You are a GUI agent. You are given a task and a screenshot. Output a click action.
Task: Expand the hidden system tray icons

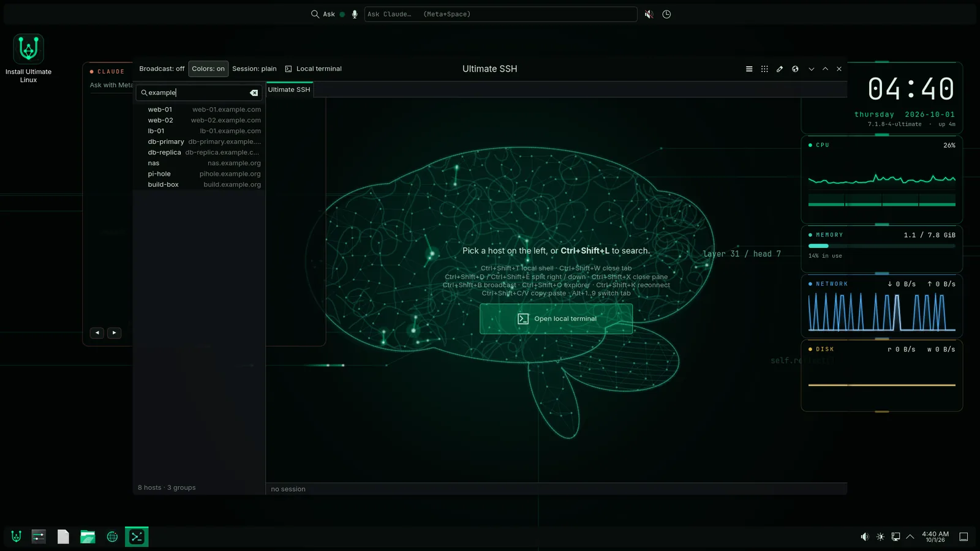tap(910, 537)
